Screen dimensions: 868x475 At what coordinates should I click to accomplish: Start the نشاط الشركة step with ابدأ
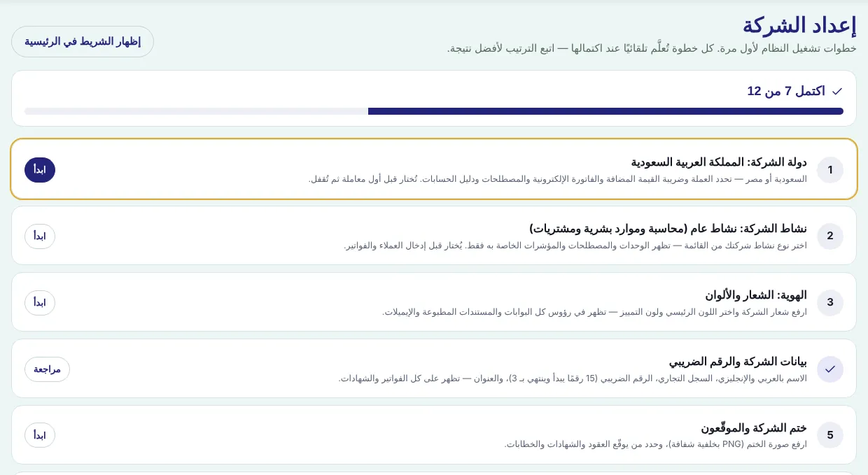[x=40, y=236]
